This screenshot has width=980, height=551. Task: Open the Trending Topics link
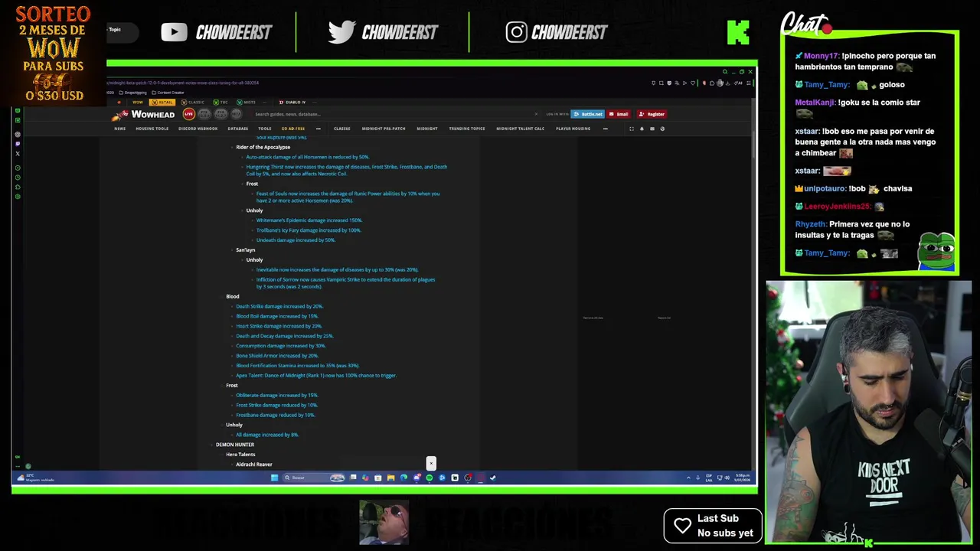tap(467, 129)
